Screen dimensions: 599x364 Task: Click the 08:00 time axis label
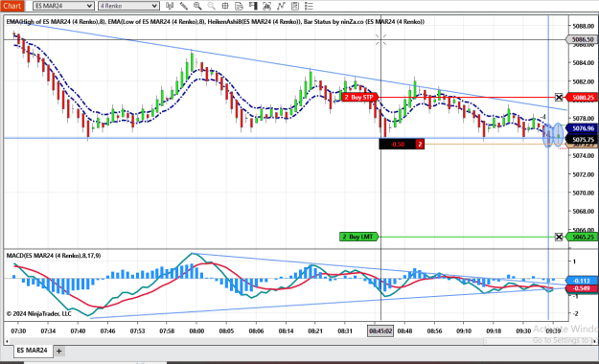(x=196, y=330)
